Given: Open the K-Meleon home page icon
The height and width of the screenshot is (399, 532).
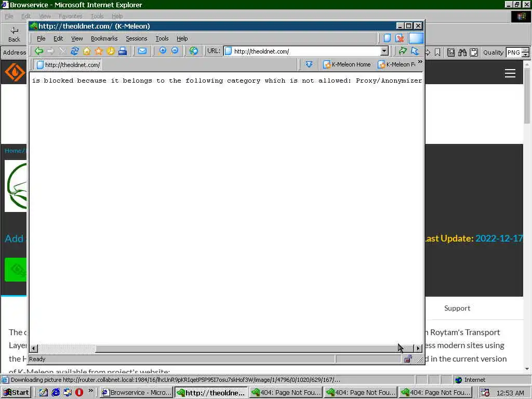Looking at the screenshot, I should tap(87, 51).
